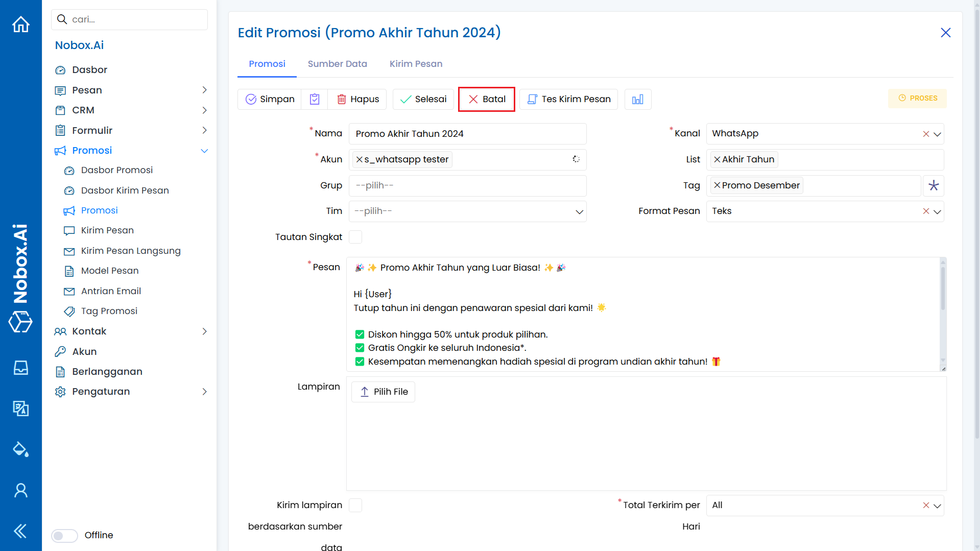Click the asterisk button beside Tag field
Viewport: 980px width, 551px height.
click(934, 185)
